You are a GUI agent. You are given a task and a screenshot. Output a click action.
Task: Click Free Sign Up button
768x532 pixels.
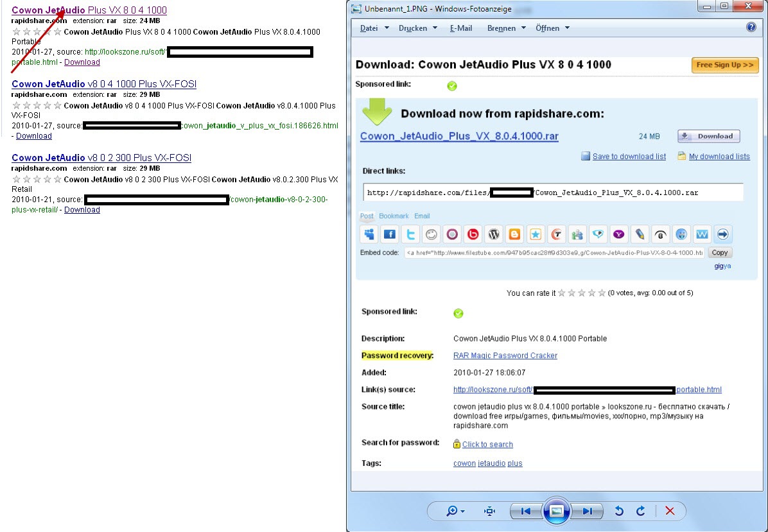tap(725, 65)
